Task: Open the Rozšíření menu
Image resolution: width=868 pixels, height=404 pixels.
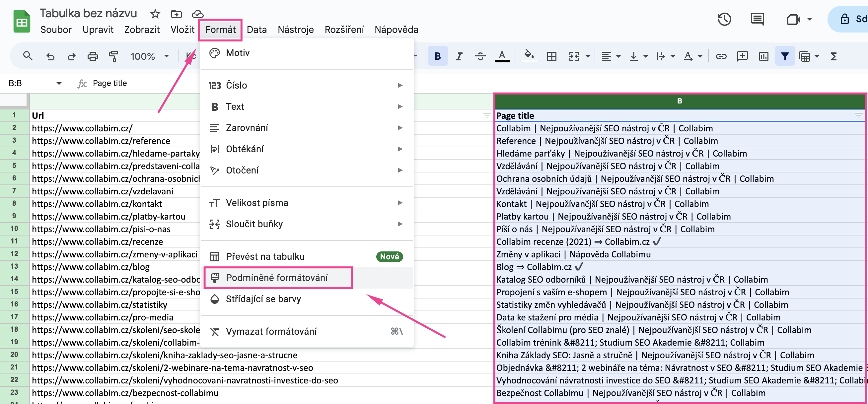Action: [344, 30]
